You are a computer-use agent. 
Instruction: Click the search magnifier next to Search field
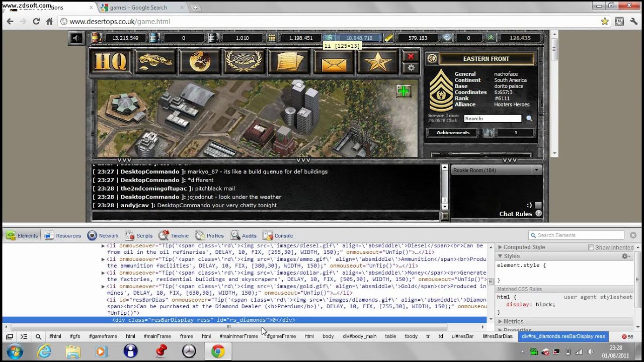pyautogui.click(x=529, y=119)
